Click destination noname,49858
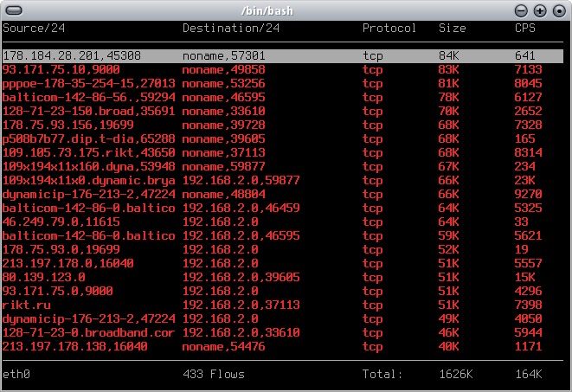 (223, 69)
